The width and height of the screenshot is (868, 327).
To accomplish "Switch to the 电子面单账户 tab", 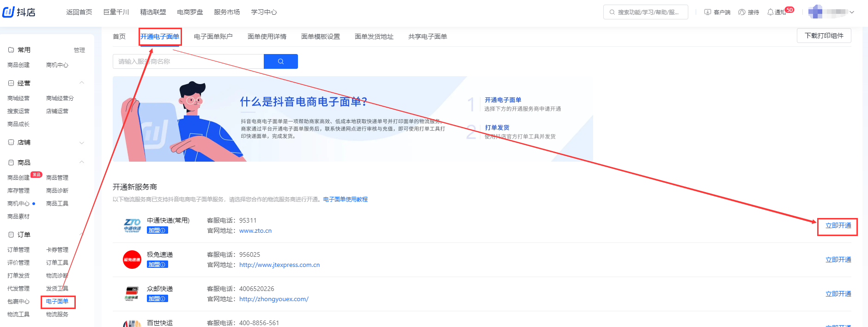I will [213, 36].
